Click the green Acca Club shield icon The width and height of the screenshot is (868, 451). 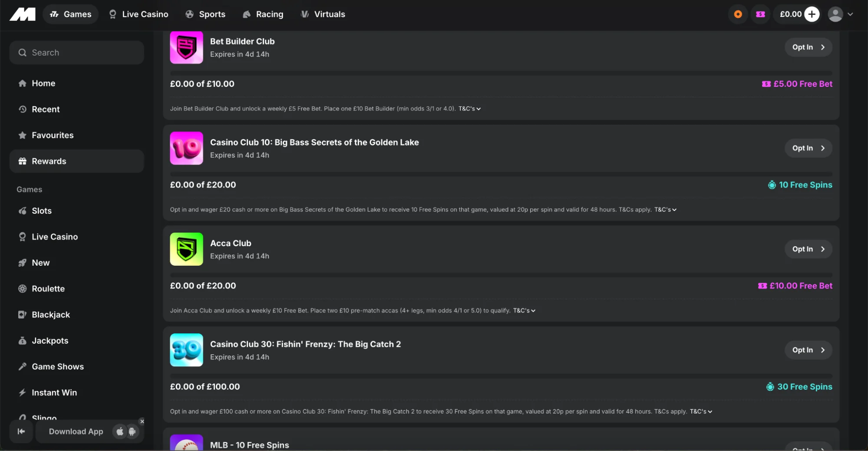pyautogui.click(x=186, y=249)
